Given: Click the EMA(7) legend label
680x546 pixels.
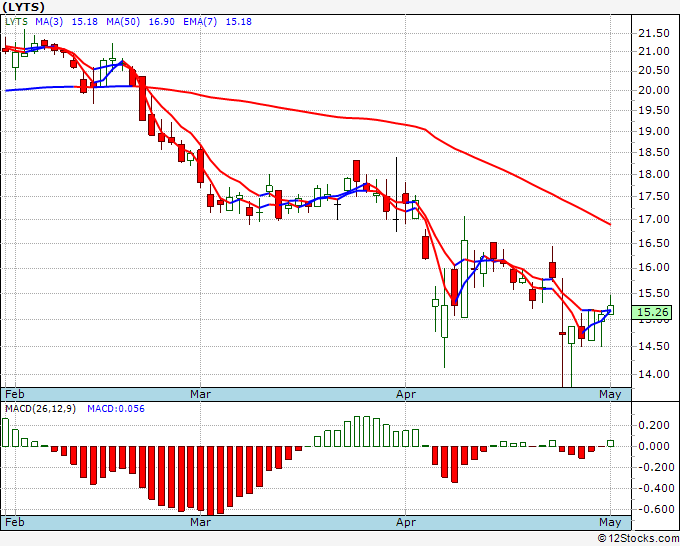Looking at the screenshot, I should point(200,22).
